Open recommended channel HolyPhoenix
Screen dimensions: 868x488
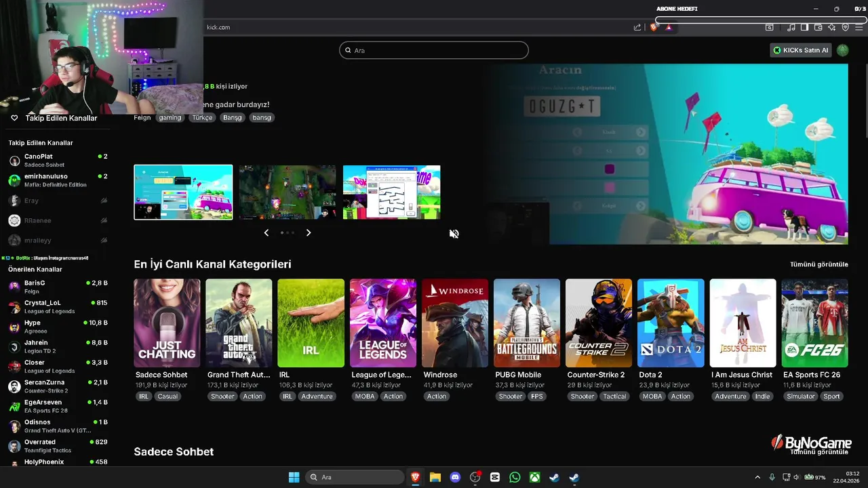point(58,462)
